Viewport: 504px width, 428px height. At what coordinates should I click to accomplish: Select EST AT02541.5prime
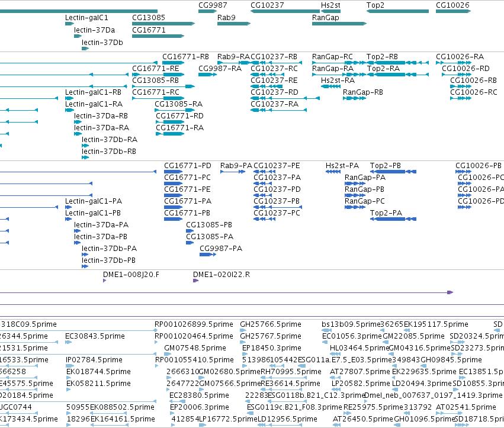[x=466, y=407]
